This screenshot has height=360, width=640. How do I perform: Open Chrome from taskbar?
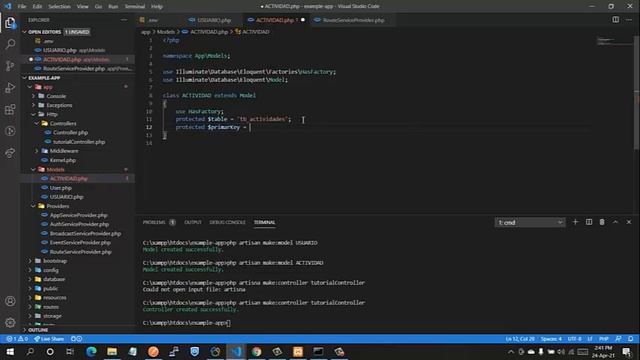click(x=256, y=351)
